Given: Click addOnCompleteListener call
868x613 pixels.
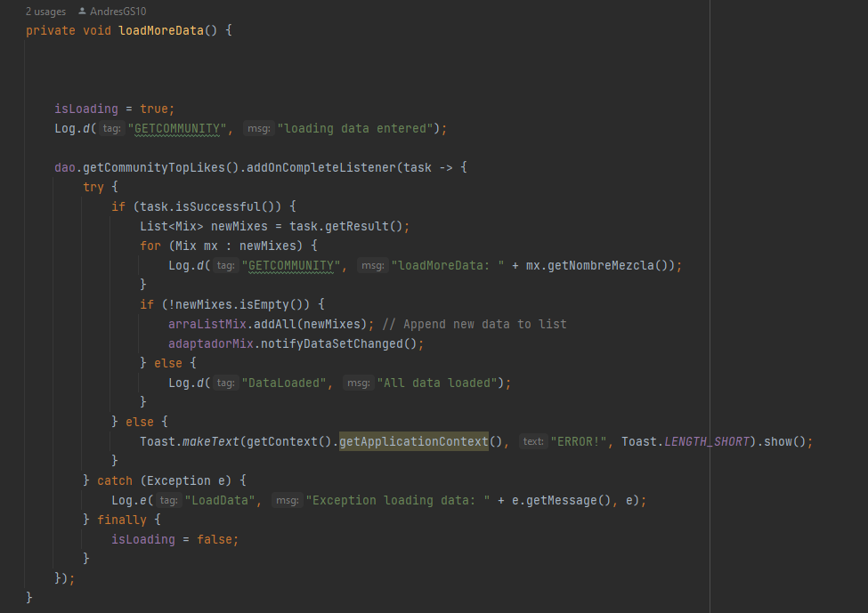Looking at the screenshot, I should pyautogui.click(x=321, y=167).
